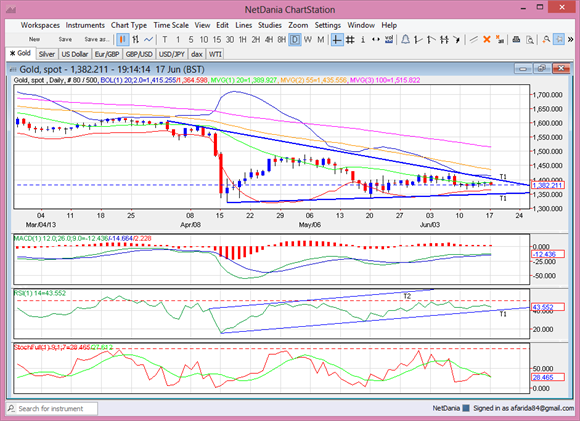
Task: Set time scale to 2H
Action: click(x=256, y=40)
